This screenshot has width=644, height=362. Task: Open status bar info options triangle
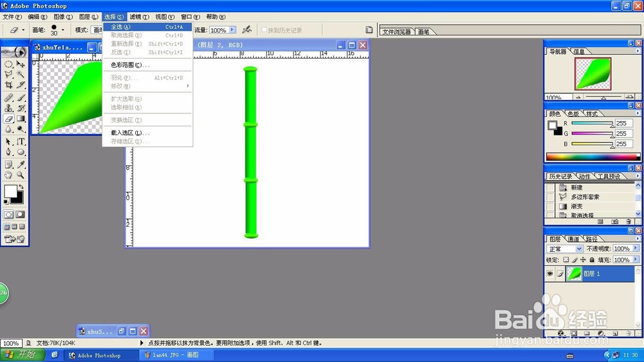[x=142, y=343]
